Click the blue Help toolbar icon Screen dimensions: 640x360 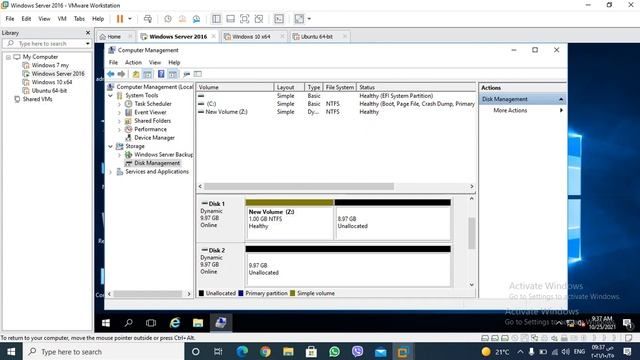tap(161, 74)
